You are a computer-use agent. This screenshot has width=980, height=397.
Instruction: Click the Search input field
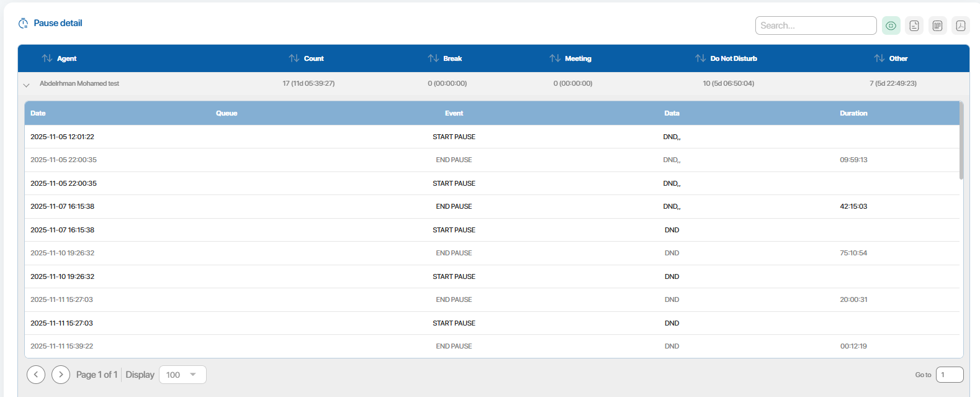point(815,25)
